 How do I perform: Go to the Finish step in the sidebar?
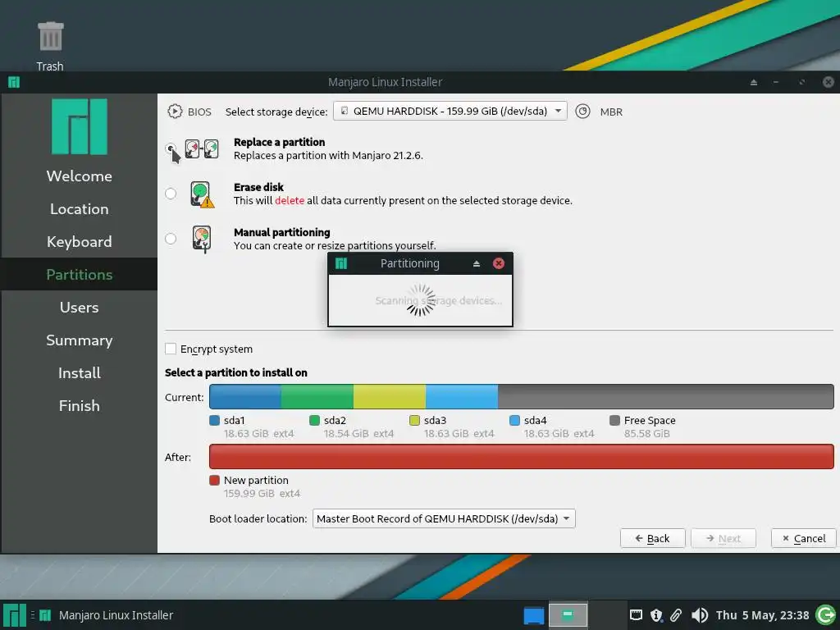pyautogui.click(x=80, y=405)
